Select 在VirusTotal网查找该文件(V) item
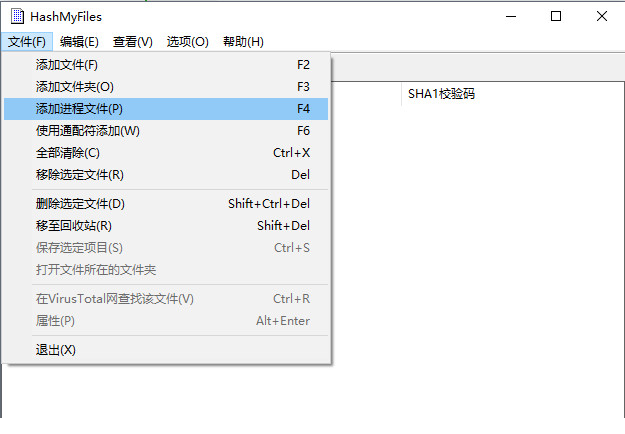 point(166,299)
